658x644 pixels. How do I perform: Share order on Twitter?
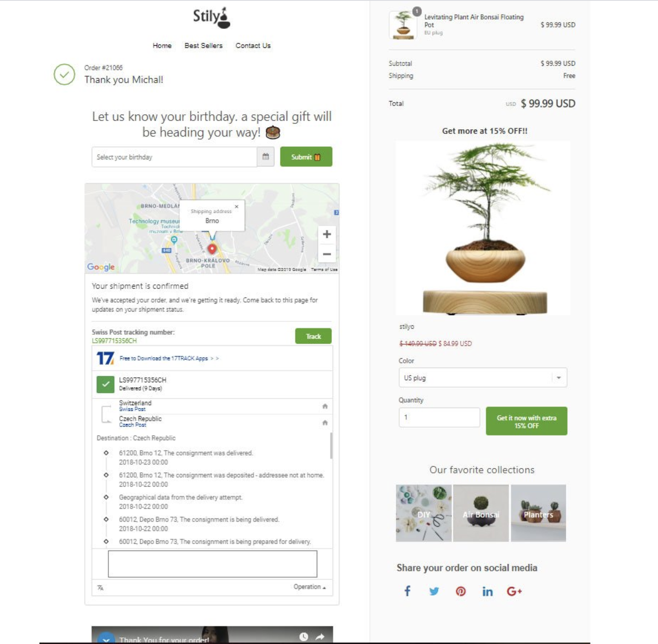pos(434,591)
